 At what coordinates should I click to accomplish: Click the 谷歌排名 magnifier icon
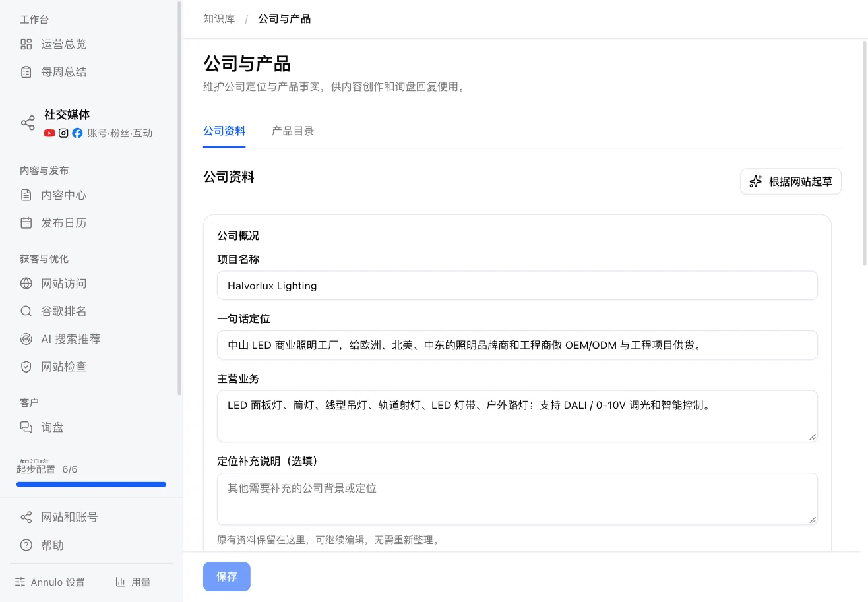26,311
